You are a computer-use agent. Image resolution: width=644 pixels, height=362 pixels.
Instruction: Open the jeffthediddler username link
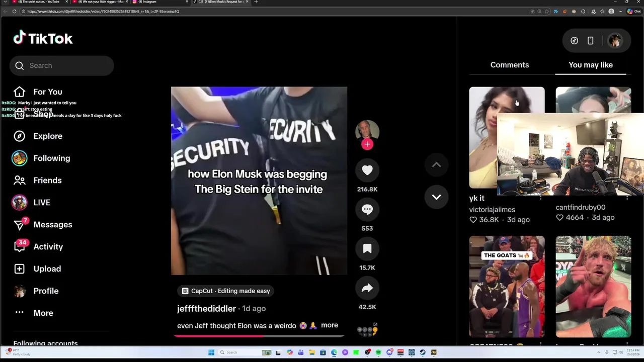[206, 308]
